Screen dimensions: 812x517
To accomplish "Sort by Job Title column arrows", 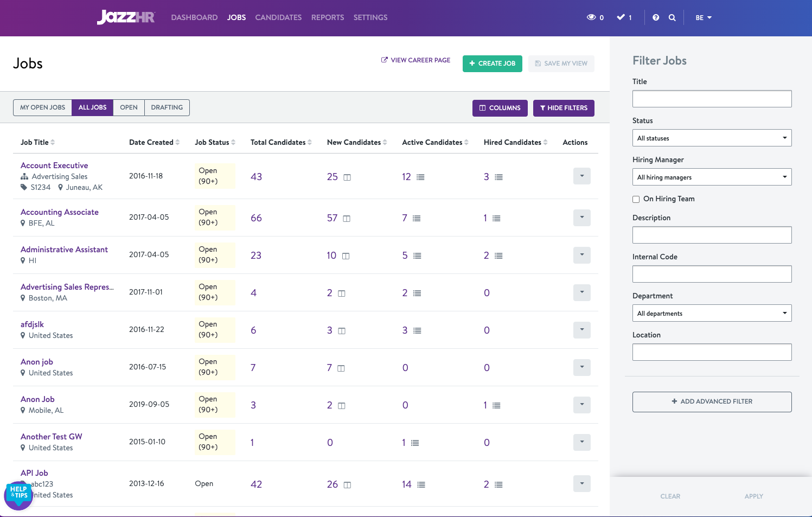I will 53,143.
